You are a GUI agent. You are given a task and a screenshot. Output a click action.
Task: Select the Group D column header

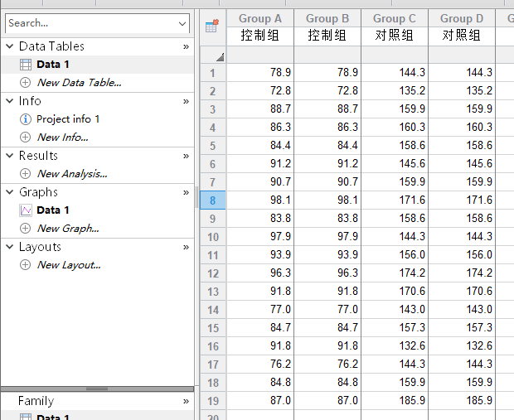(x=462, y=18)
